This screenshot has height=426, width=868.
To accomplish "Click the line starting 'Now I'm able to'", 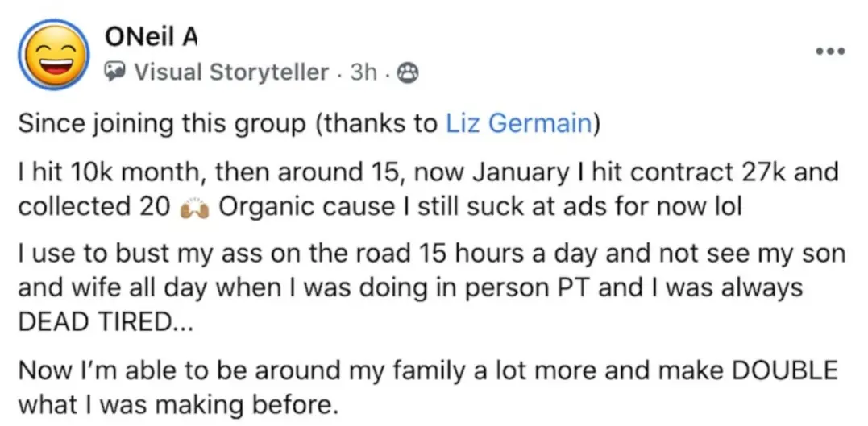I will 428,371.
